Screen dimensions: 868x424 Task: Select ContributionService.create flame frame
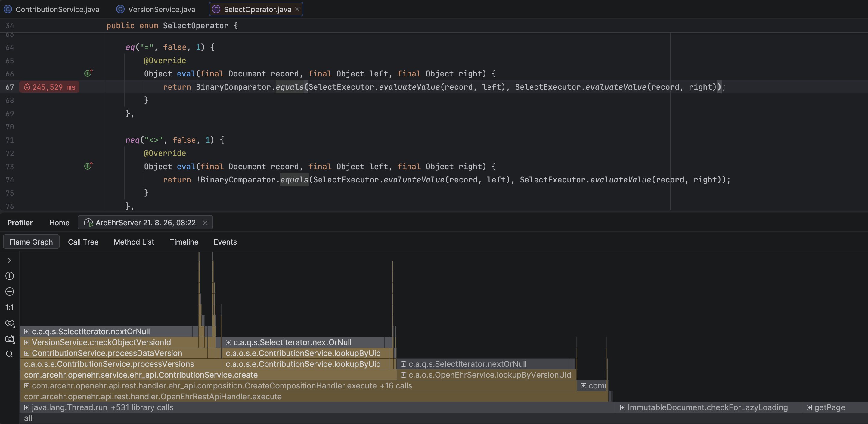(209, 375)
